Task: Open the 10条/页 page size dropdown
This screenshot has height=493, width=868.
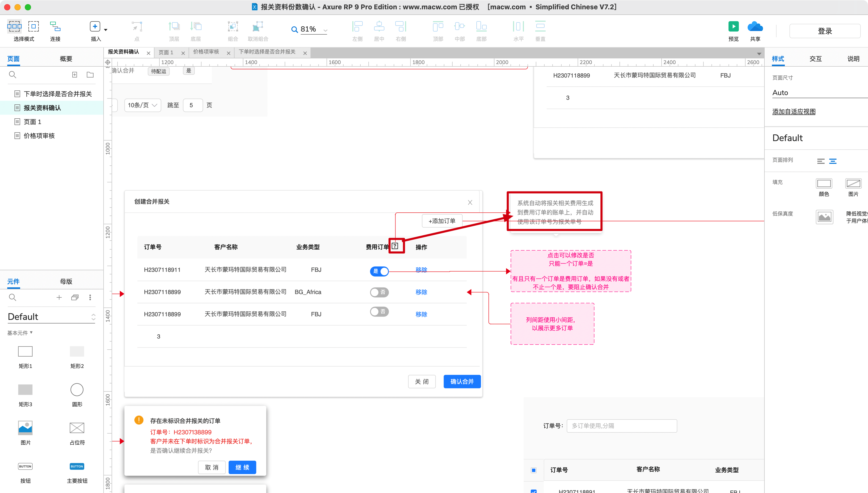Action: pos(143,105)
